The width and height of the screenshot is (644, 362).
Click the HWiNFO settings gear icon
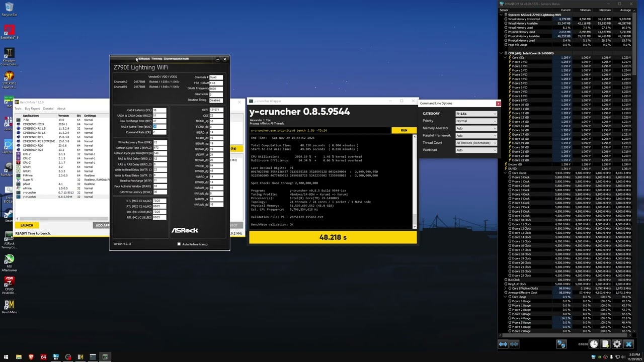pos(617,344)
